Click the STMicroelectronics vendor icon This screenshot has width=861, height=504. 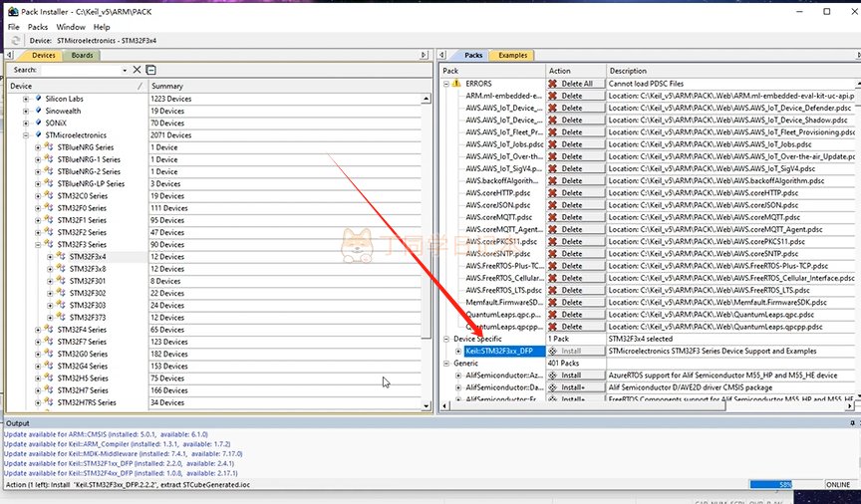coord(38,134)
